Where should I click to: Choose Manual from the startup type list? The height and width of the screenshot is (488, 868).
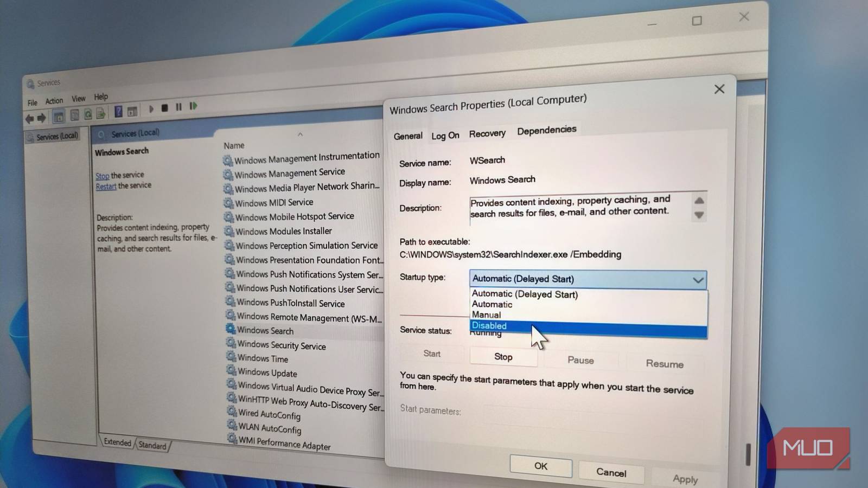pyautogui.click(x=486, y=315)
